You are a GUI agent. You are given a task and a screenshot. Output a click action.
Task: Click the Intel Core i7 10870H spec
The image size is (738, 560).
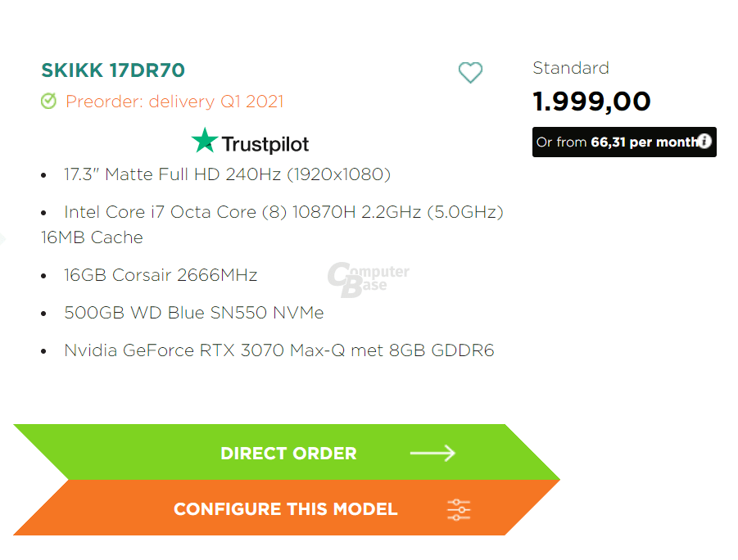[273, 224]
